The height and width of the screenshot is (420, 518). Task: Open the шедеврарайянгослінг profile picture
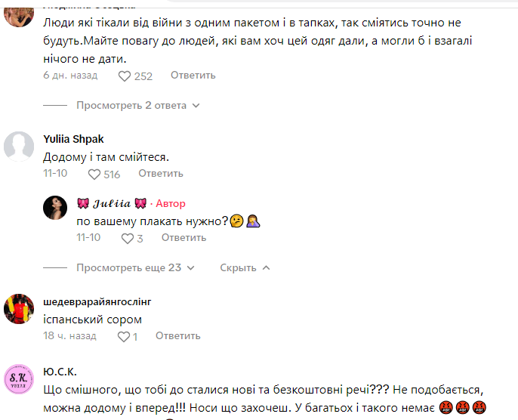[19, 309]
